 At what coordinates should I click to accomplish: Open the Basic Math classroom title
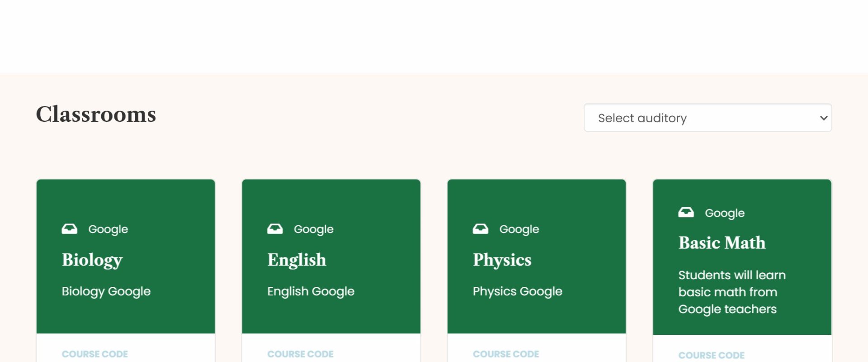tap(722, 243)
